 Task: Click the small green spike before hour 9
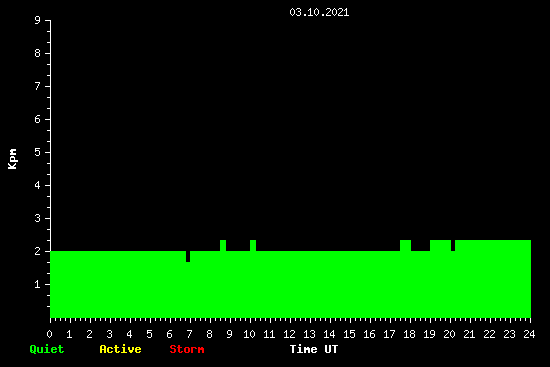(223, 246)
